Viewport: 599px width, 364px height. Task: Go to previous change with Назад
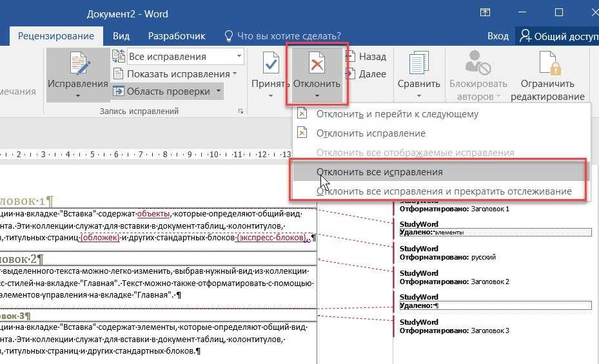point(366,57)
